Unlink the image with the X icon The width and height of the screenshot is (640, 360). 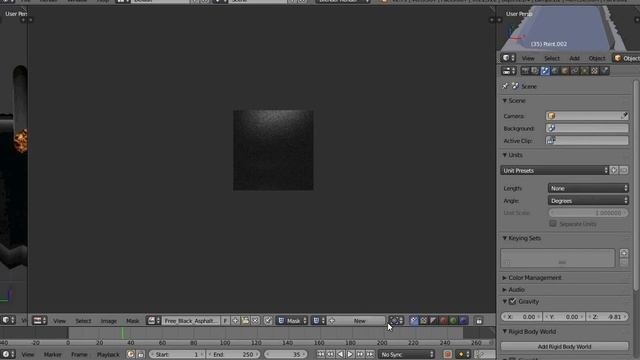tap(256, 321)
